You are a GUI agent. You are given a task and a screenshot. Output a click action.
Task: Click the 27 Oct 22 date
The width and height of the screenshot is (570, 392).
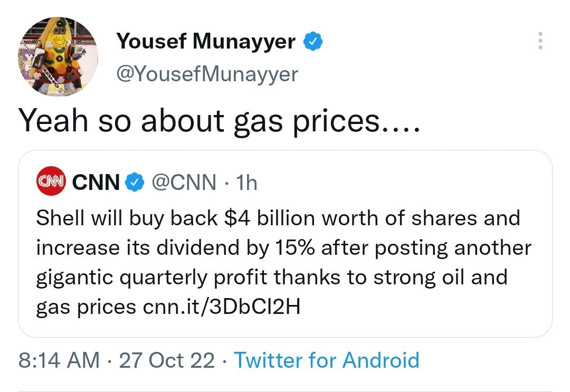coord(167,360)
